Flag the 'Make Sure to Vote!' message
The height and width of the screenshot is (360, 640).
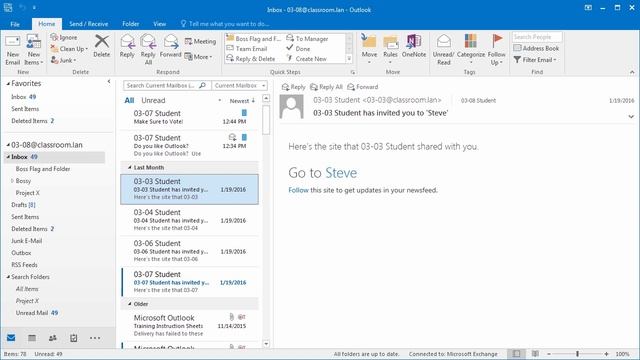click(x=244, y=113)
